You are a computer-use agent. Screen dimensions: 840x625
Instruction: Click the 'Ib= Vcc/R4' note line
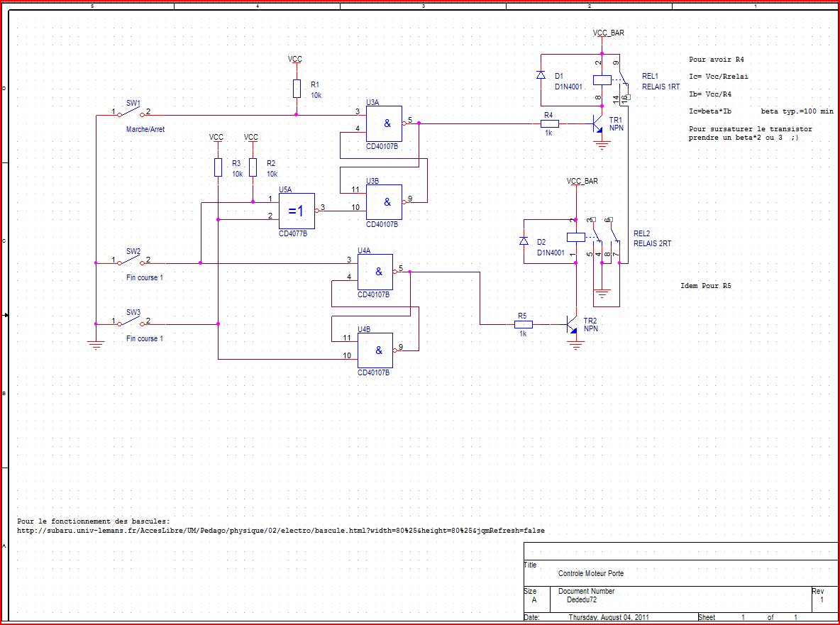710,94
